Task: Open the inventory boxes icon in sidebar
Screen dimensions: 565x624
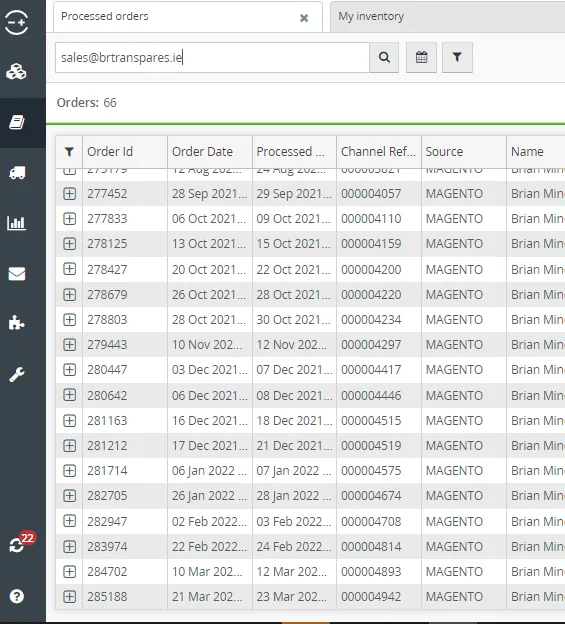Action: 16,72
